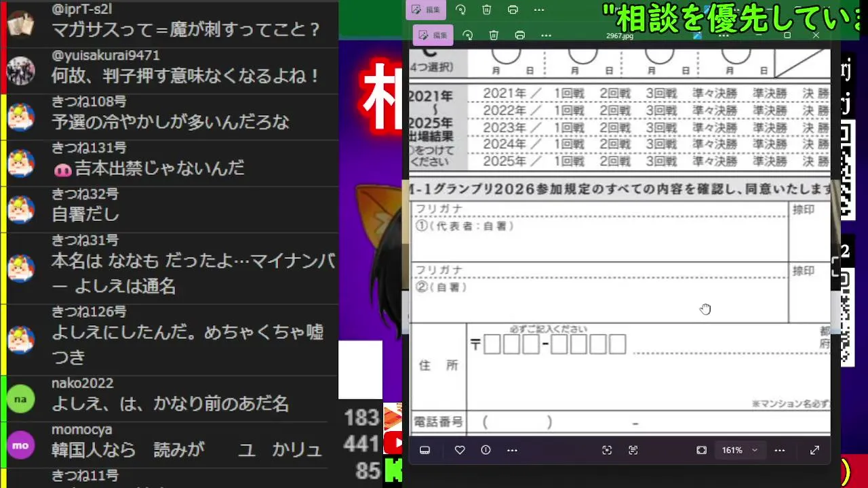Click the green avatar of nako2022
The height and width of the screenshot is (488, 868).
click(20, 399)
